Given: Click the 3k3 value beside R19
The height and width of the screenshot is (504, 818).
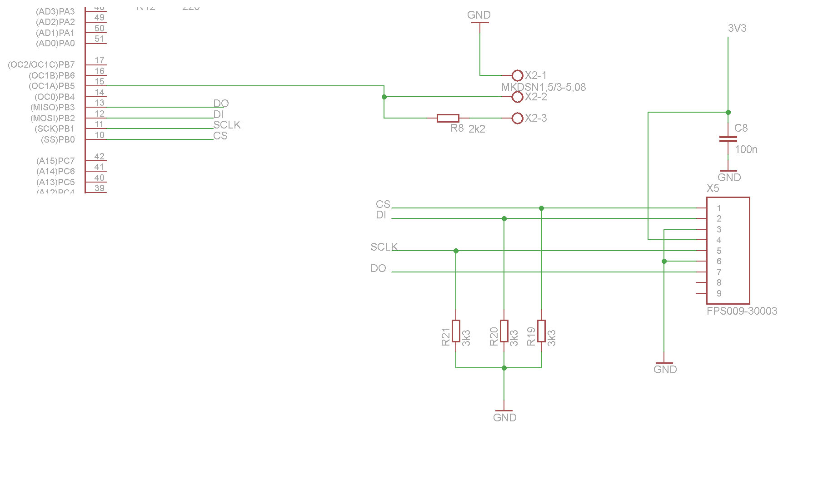Looking at the screenshot, I should coord(551,338).
